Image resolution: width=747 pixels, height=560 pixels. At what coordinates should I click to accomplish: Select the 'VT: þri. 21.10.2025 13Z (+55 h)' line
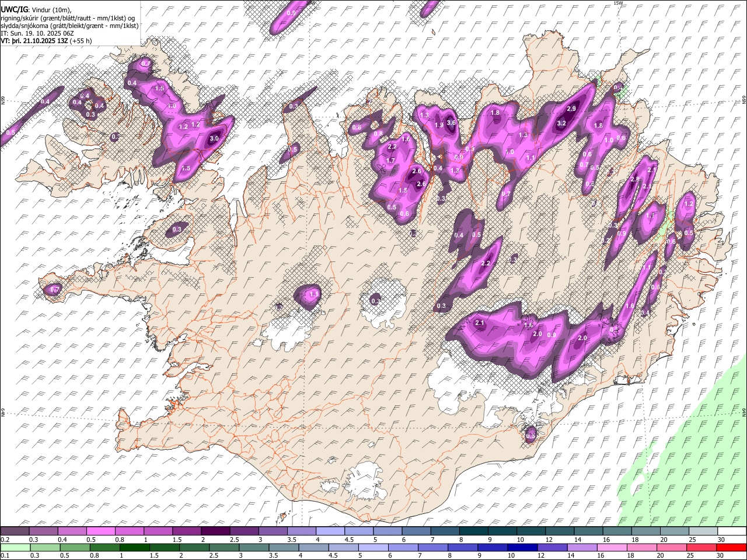click(x=47, y=41)
